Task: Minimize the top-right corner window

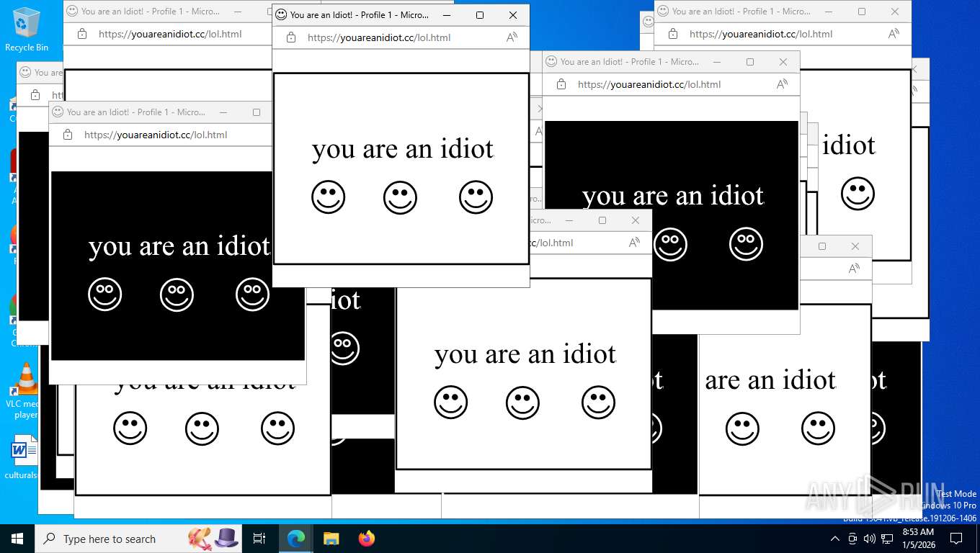Action: click(x=829, y=12)
